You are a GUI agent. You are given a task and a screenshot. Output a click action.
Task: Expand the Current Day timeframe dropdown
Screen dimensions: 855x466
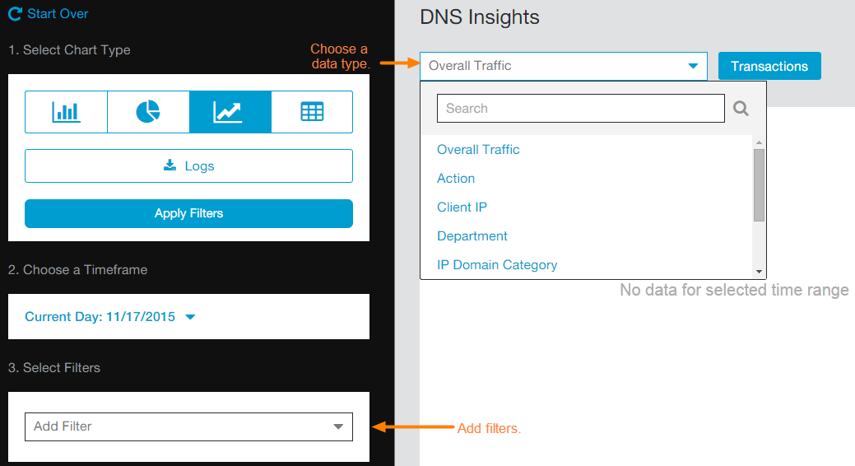110,317
